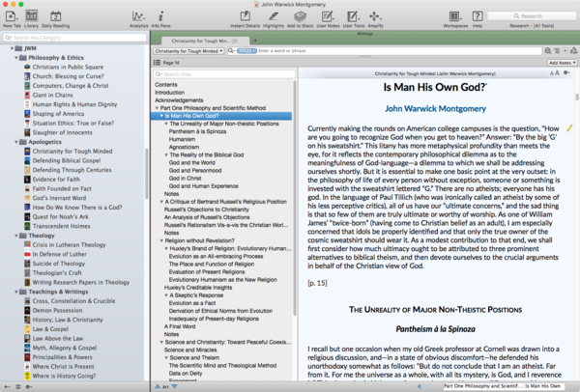Collapse Religion without Revelation? section
The width and height of the screenshot is (580, 392).
tap(161, 240)
